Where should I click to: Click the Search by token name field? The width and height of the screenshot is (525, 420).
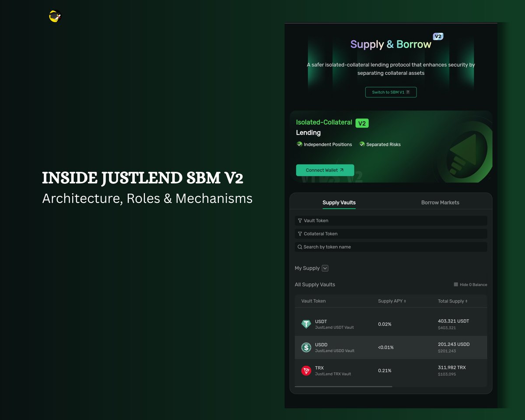coord(391,247)
